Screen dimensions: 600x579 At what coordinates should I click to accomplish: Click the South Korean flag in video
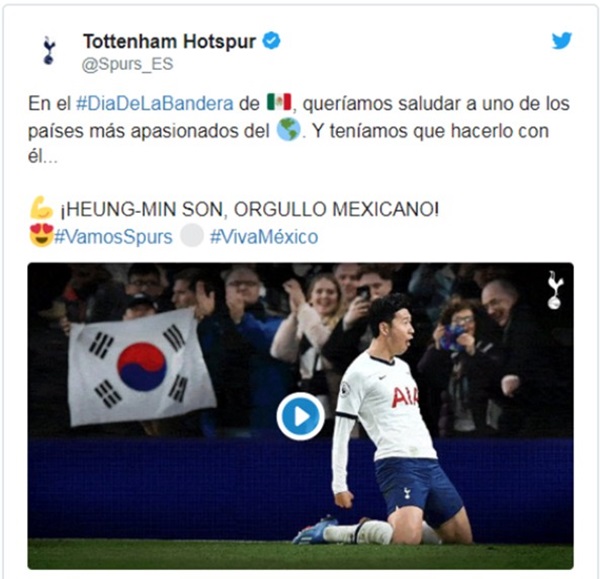tap(142, 367)
